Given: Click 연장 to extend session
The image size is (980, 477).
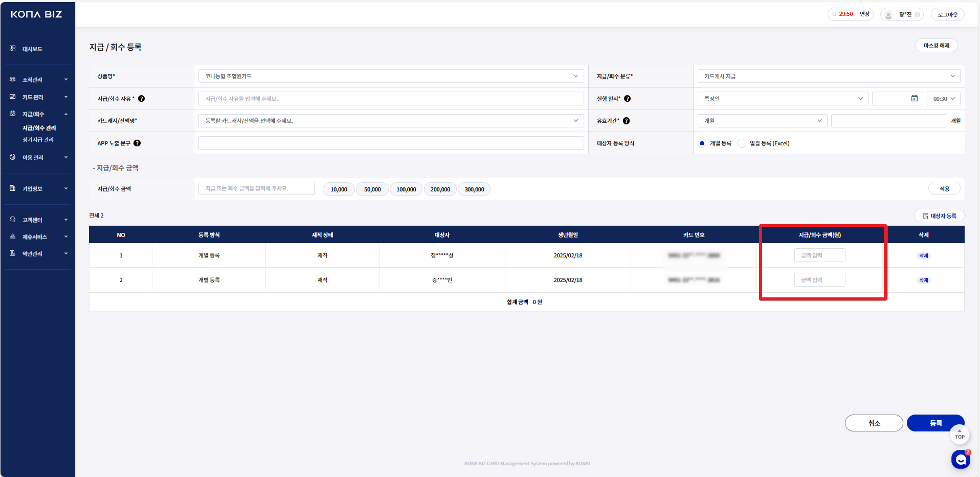Looking at the screenshot, I should pos(864,14).
